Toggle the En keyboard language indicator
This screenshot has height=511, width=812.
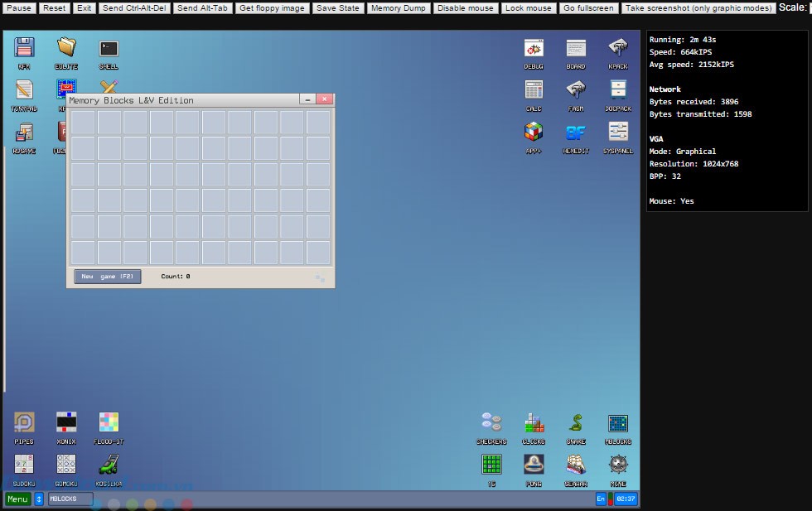(x=601, y=499)
